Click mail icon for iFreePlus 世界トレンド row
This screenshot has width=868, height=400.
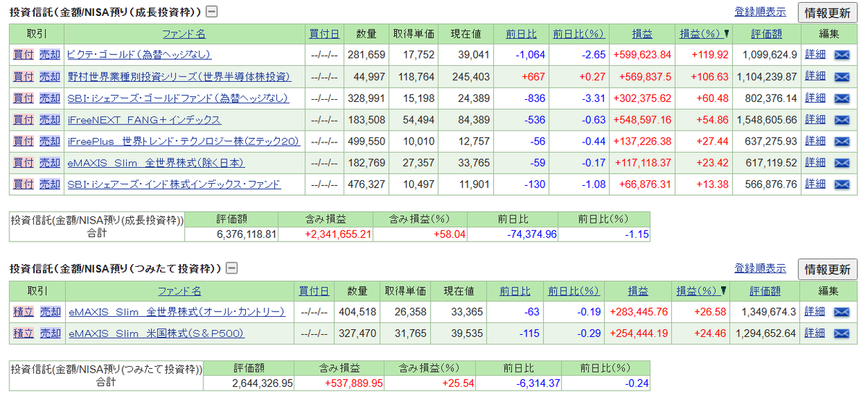pos(841,142)
